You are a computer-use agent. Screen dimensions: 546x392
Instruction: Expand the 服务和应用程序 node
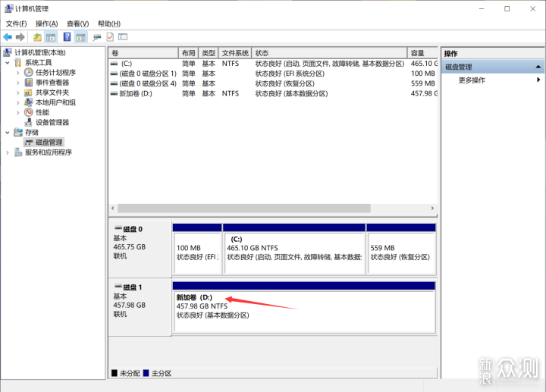tap(8, 152)
